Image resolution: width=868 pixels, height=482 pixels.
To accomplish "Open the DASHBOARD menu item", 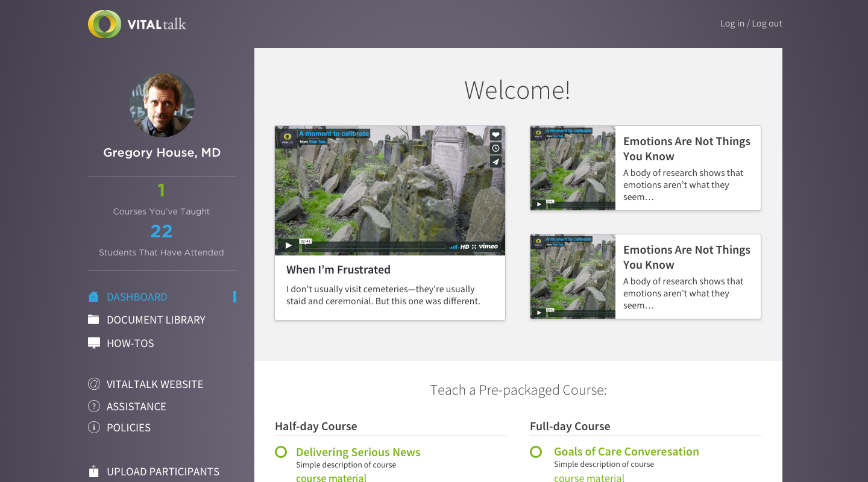I will 137,297.
